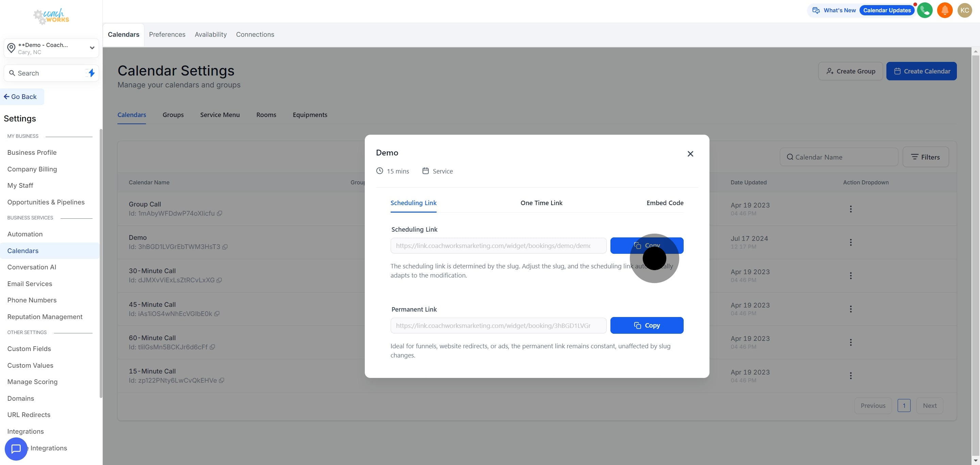Go Back from Settings
Image resolution: width=980 pixels, height=465 pixels.
click(21, 97)
